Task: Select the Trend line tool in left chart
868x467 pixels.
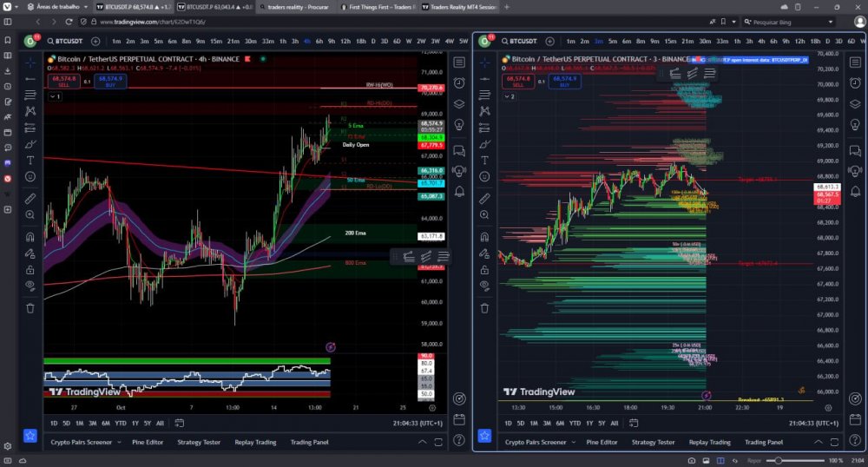Action: coord(30,79)
